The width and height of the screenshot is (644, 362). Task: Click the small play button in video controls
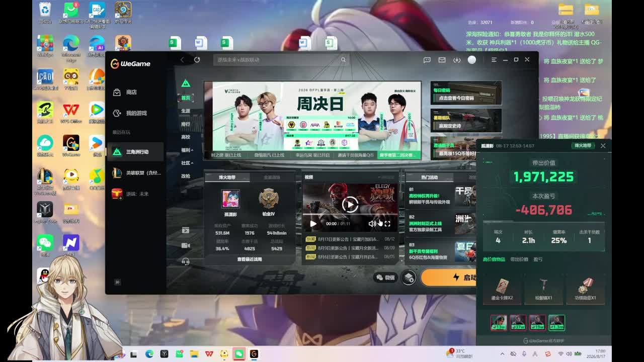tap(313, 224)
